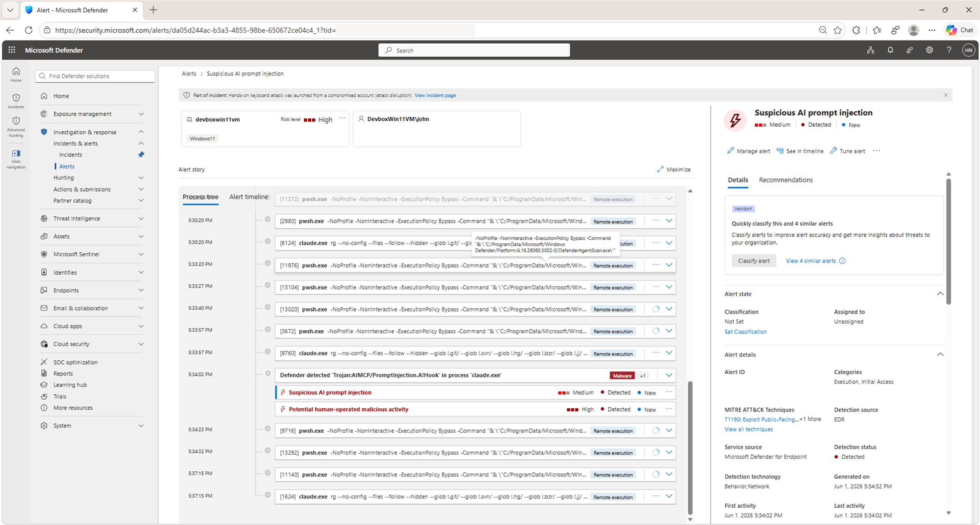980x525 pixels.
Task: Click the Classify alert button
Action: click(x=754, y=261)
